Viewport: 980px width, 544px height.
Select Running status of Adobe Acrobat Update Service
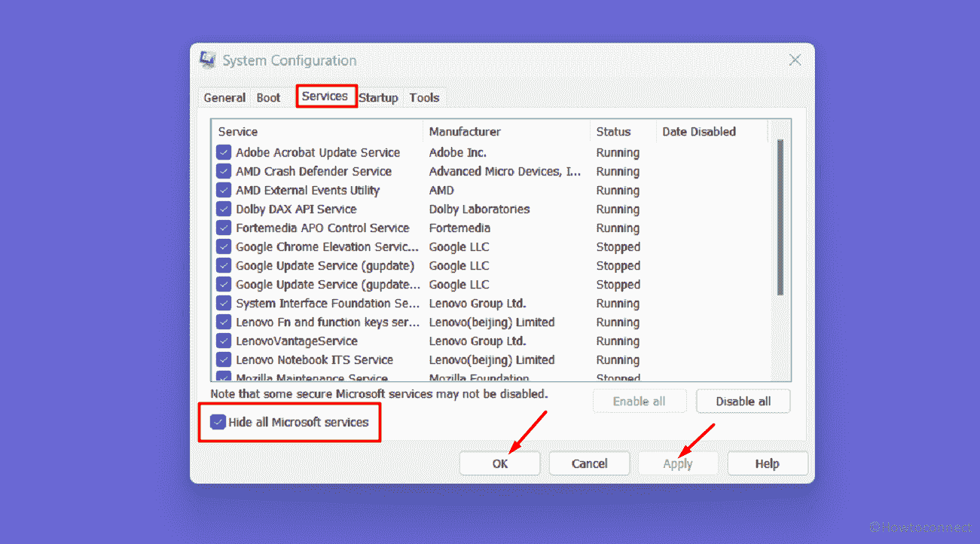[x=618, y=152]
